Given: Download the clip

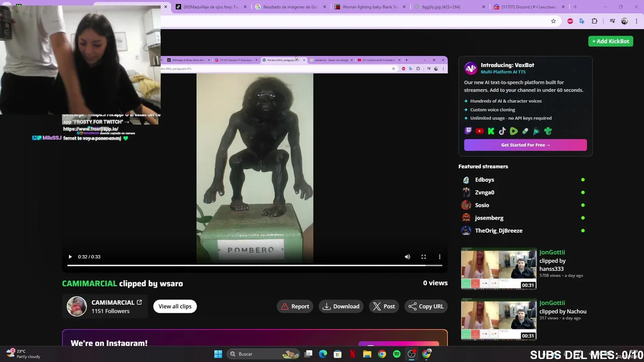Looking at the screenshot, I should coord(341,306).
